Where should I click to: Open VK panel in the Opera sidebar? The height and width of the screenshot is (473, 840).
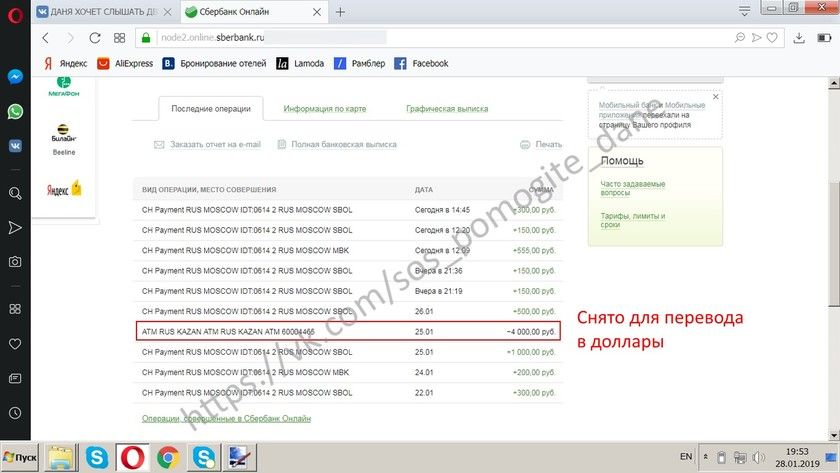(x=15, y=145)
